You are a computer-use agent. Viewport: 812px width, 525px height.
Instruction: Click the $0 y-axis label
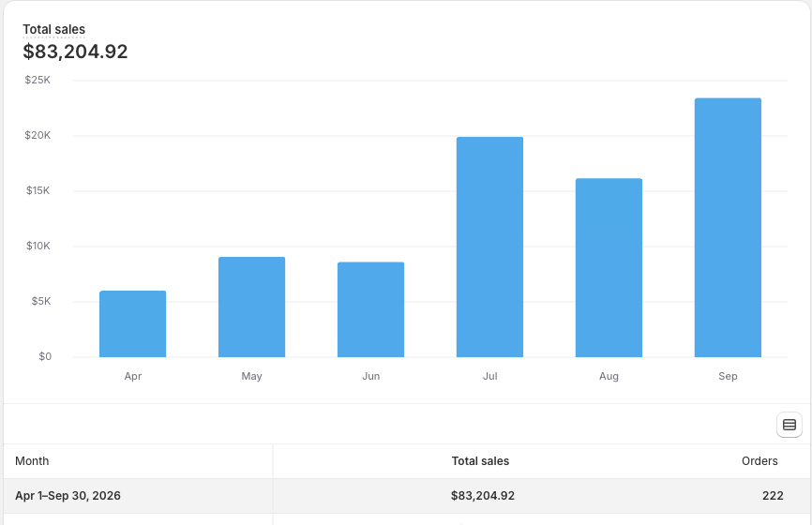(45, 357)
